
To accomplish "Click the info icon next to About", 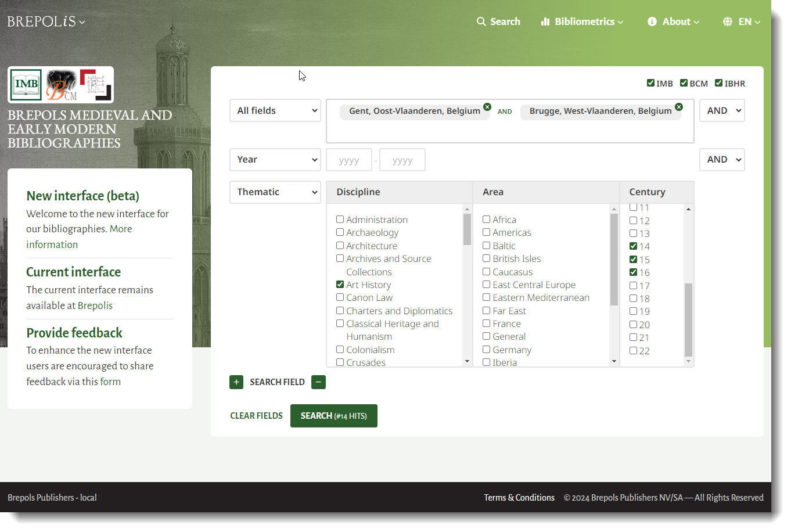I will pos(652,21).
